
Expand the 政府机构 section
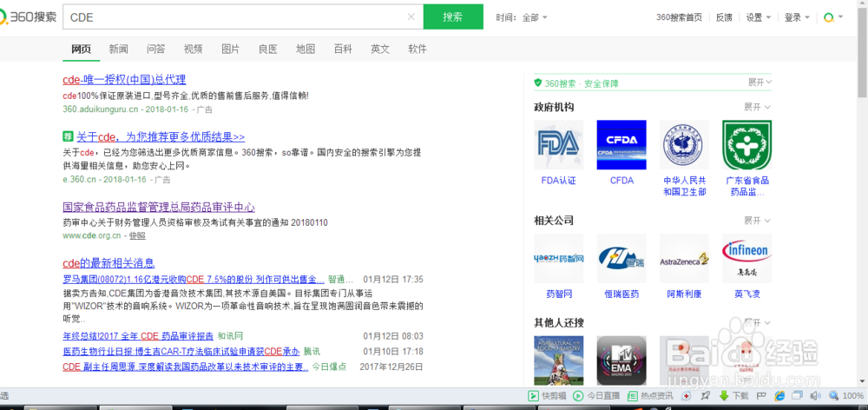click(757, 107)
